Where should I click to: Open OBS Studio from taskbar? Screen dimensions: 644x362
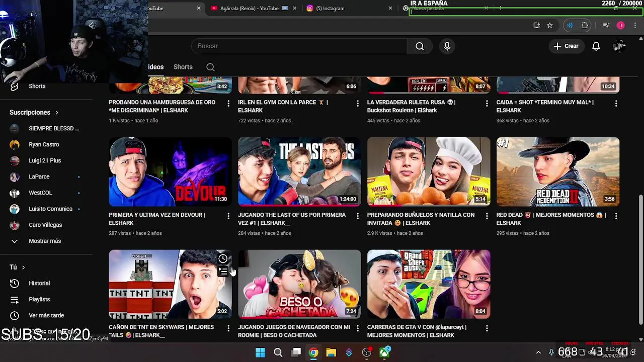pos(367,352)
